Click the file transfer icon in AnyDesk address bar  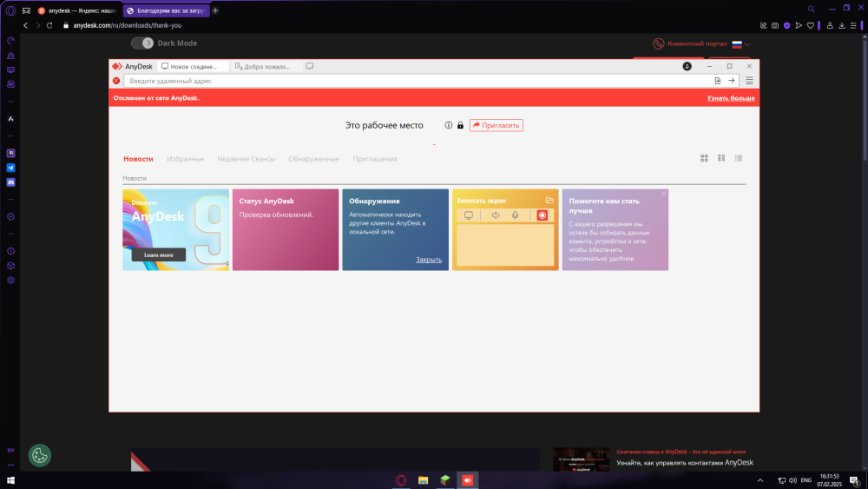point(718,81)
